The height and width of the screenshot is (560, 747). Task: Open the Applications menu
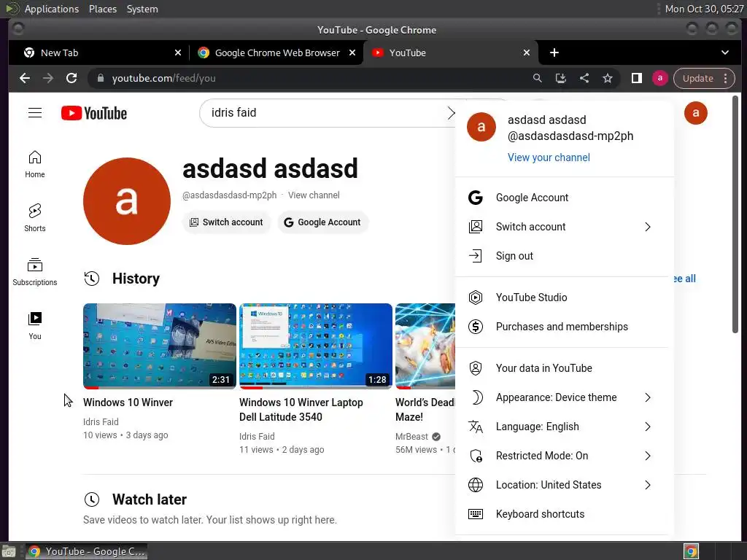pyautogui.click(x=52, y=9)
